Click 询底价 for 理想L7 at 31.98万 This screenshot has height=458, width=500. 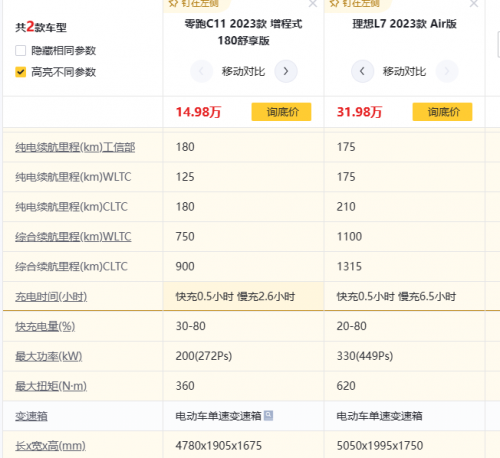[x=442, y=112]
